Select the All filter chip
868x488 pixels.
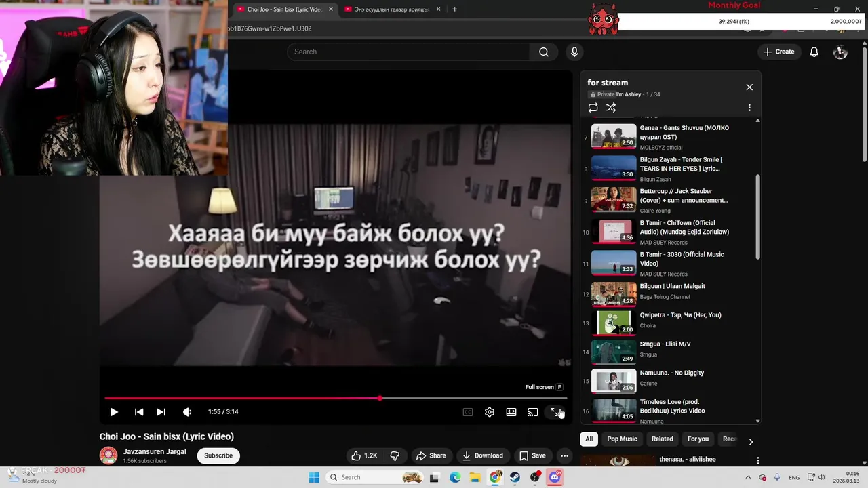click(589, 439)
